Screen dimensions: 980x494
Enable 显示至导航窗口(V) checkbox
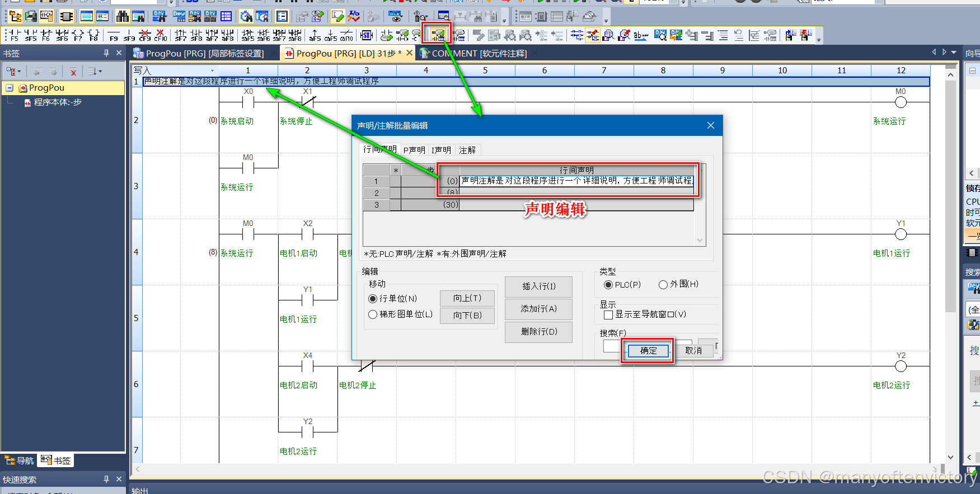[x=608, y=314]
